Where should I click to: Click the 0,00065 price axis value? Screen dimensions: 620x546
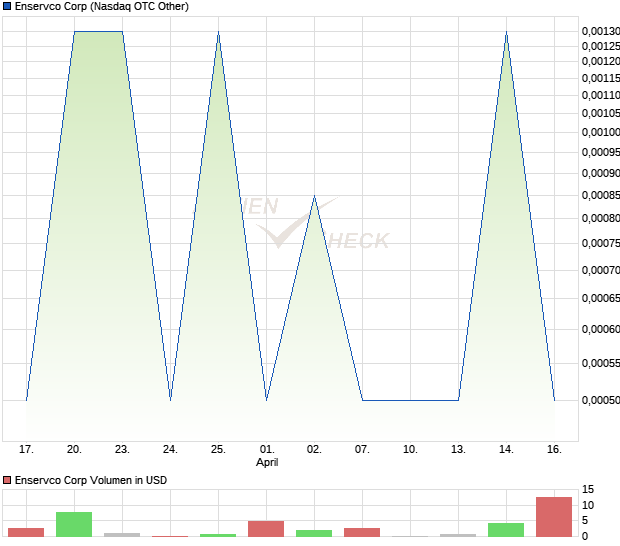click(601, 298)
